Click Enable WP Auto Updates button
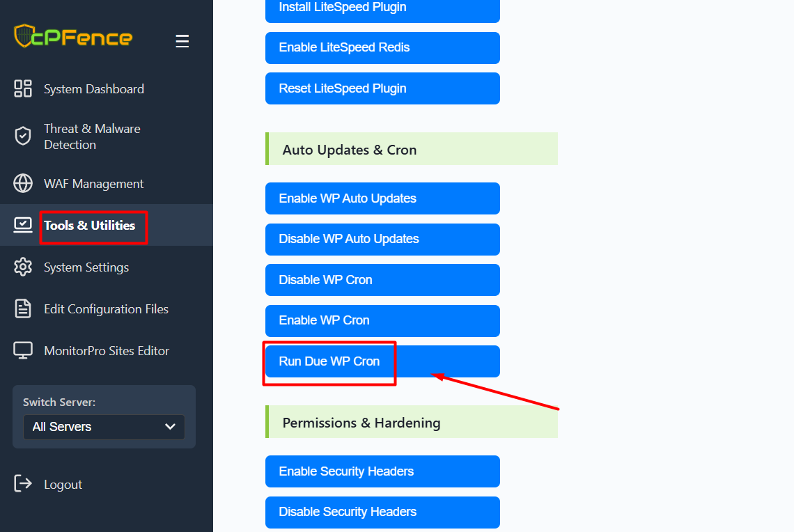Screen dimensions: 794x532 382,198
